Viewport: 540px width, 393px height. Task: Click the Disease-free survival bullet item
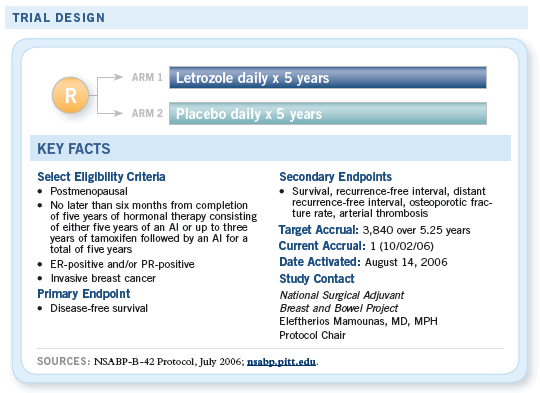pyautogui.click(x=99, y=308)
